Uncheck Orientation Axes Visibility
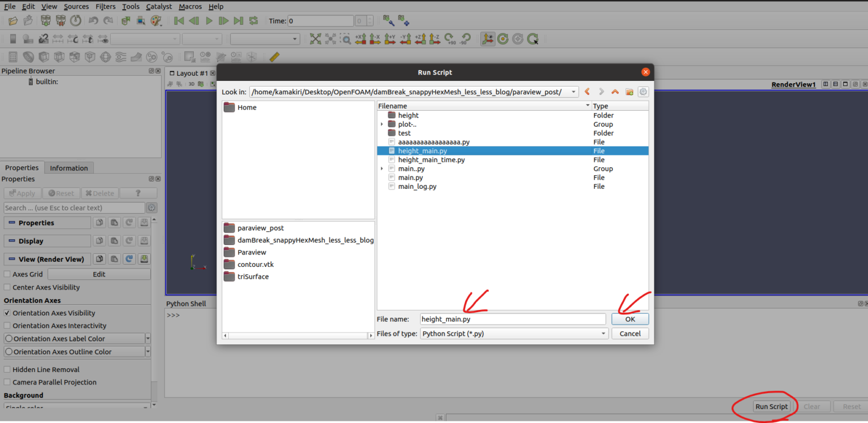 pyautogui.click(x=7, y=313)
